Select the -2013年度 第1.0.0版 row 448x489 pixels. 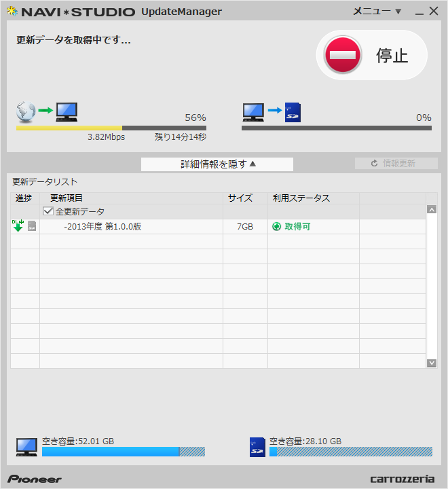[x=219, y=226]
